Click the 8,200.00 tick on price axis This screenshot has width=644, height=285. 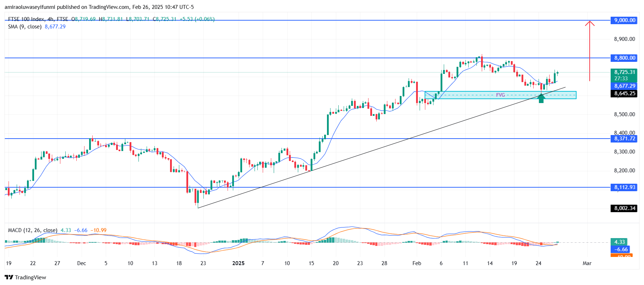pos(624,171)
